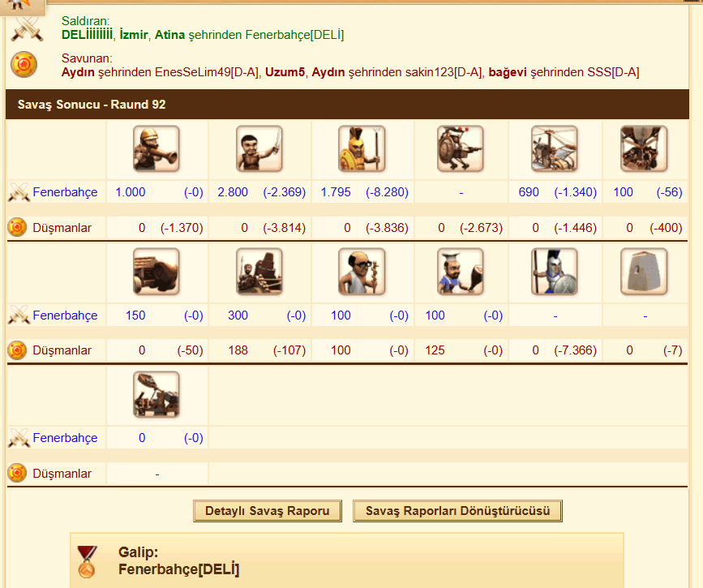The image size is (703, 588).
Task: Click enemy cook count 125
Action: 435,350
